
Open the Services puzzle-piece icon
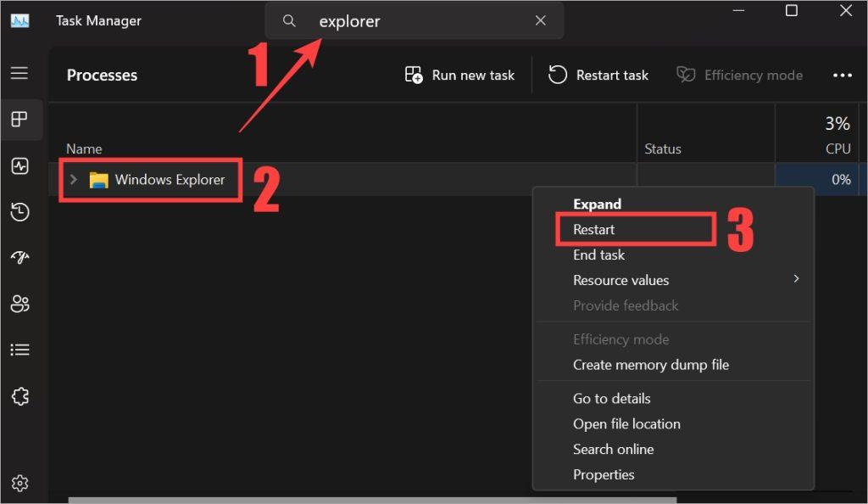(x=20, y=396)
